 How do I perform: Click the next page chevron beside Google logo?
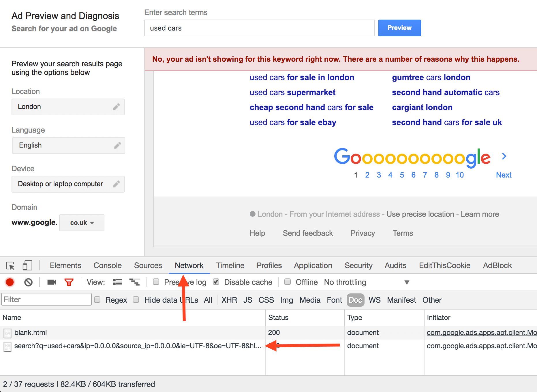pyautogui.click(x=504, y=157)
